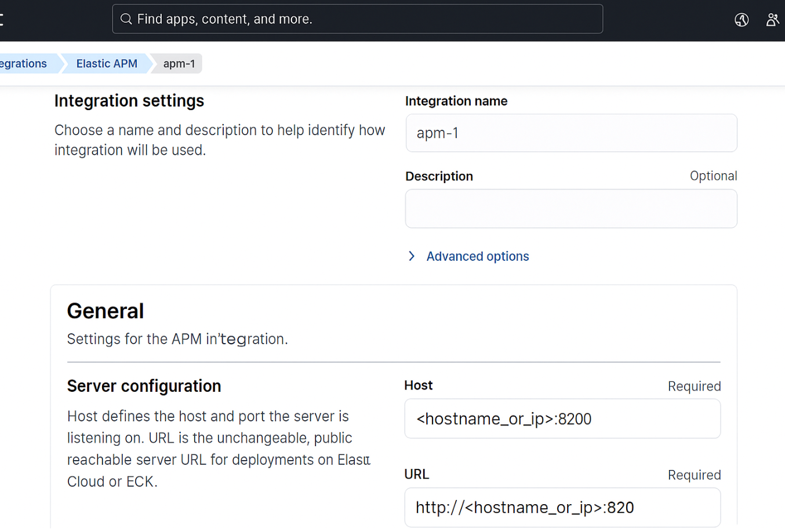The width and height of the screenshot is (785, 532).
Task: Open the user profile icon in header
Action: pos(772,20)
